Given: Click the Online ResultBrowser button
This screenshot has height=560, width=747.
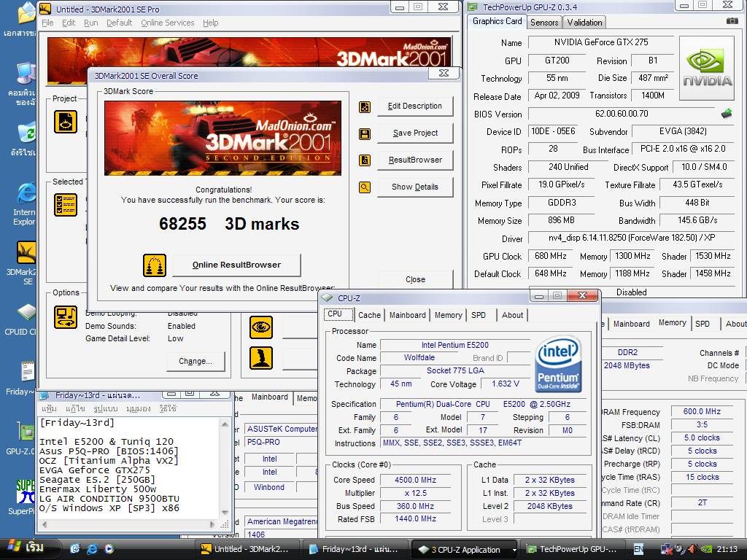Looking at the screenshot, I should [x=236, y=265].
